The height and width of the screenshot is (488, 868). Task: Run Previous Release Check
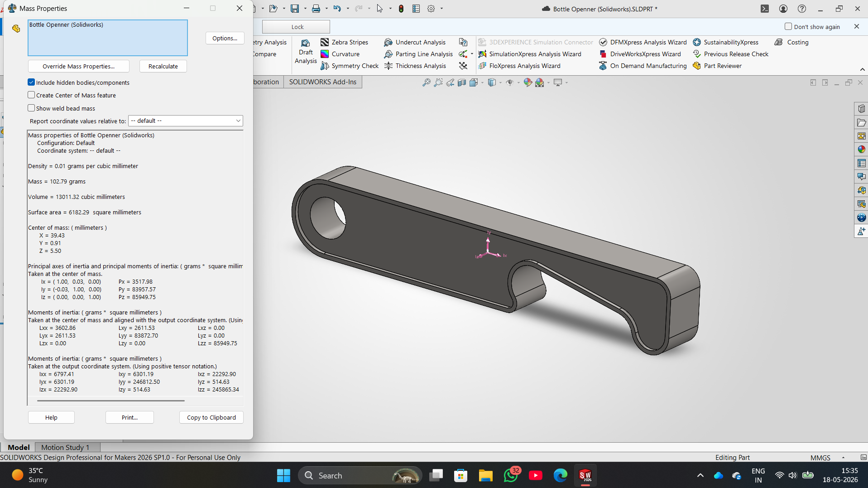(x=730, y=54)
